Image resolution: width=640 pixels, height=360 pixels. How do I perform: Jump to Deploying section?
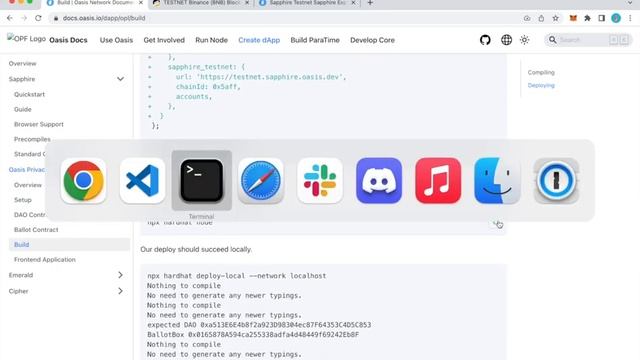tap(541, 85)
